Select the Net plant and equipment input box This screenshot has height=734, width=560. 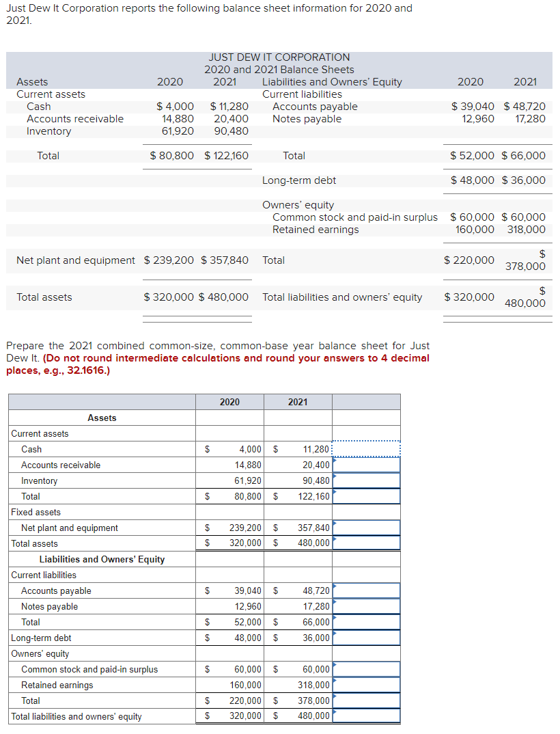pyautogui.click(x=367, y=528)
